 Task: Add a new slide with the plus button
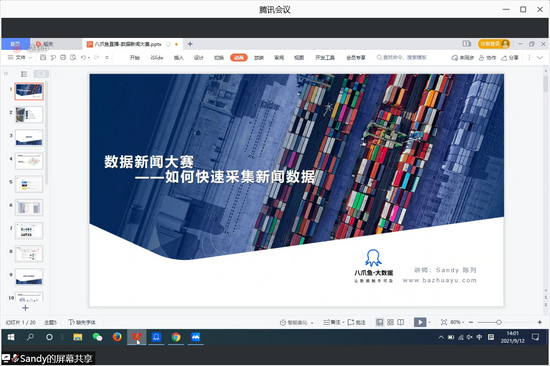click(x=25, y=308)
